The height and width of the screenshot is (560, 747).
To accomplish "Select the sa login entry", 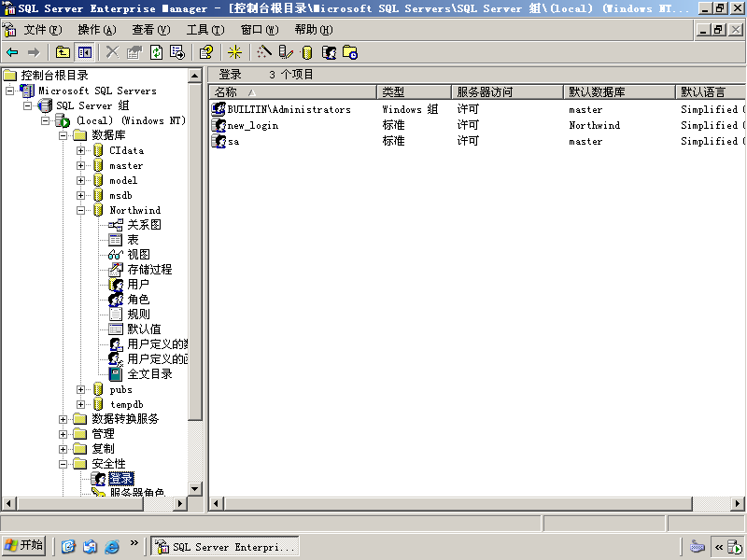I will pos(233,142).
